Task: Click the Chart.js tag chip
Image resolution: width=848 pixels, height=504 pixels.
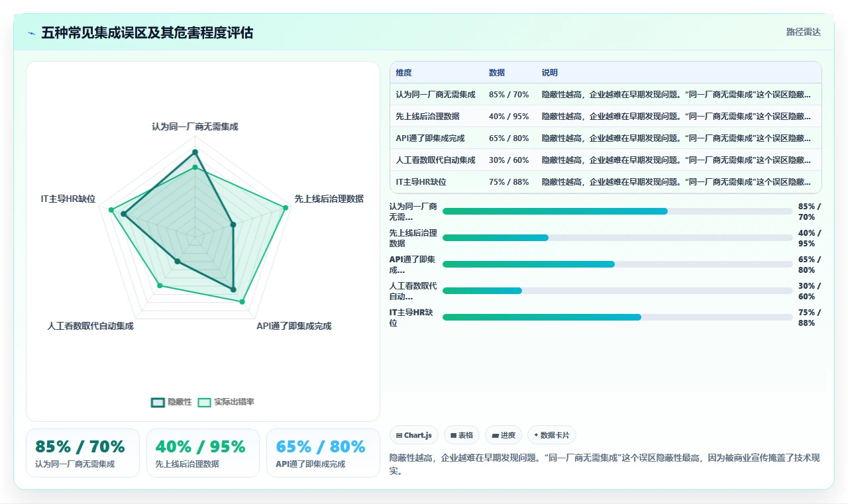Action: coord(414,435)
